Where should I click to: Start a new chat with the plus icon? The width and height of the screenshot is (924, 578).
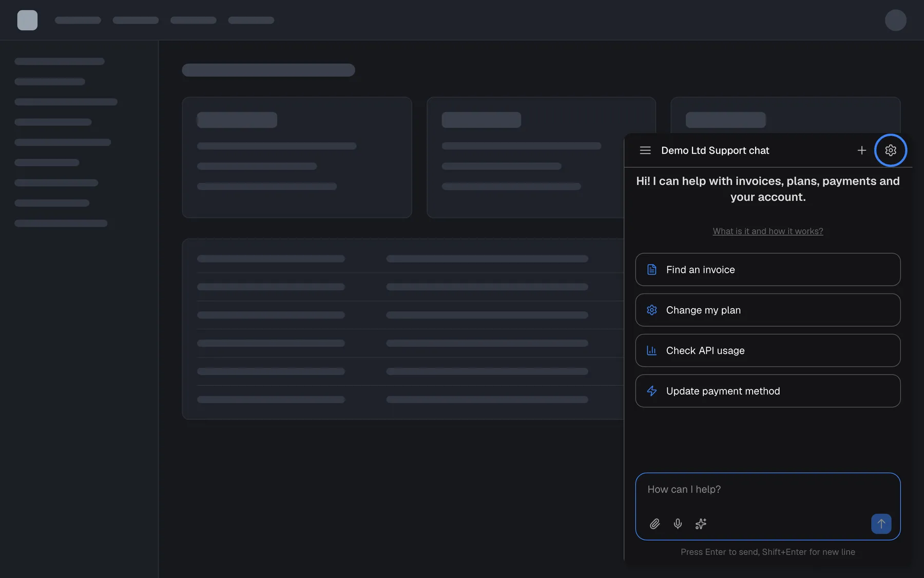tap(861, 150)
